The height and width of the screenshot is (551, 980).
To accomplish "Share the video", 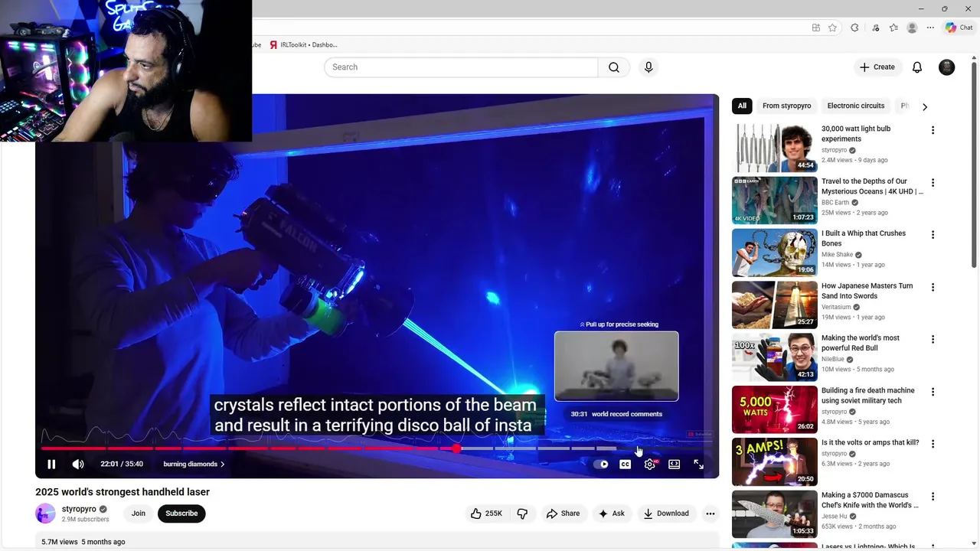I will click(563, 514).
